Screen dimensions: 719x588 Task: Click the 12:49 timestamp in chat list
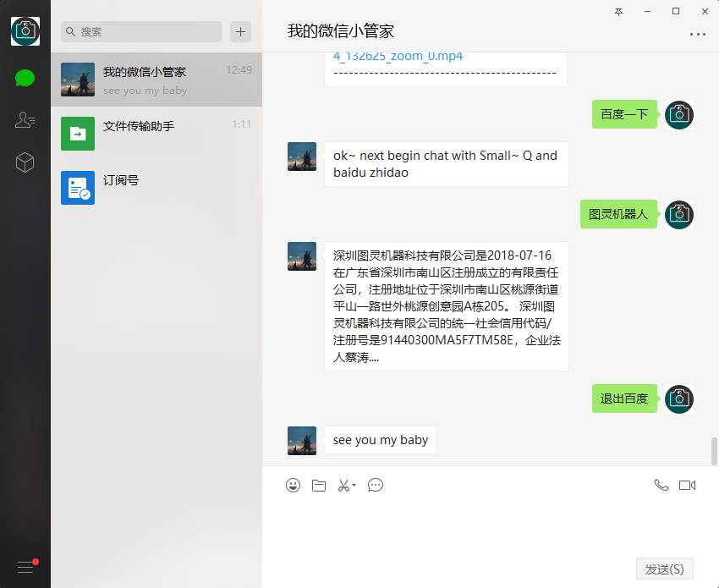(239, 70)
